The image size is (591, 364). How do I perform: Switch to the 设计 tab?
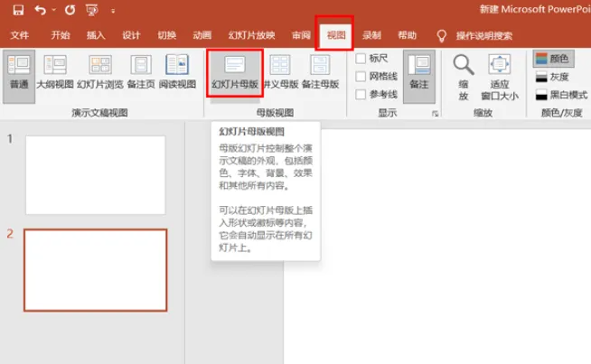(131, 35)
